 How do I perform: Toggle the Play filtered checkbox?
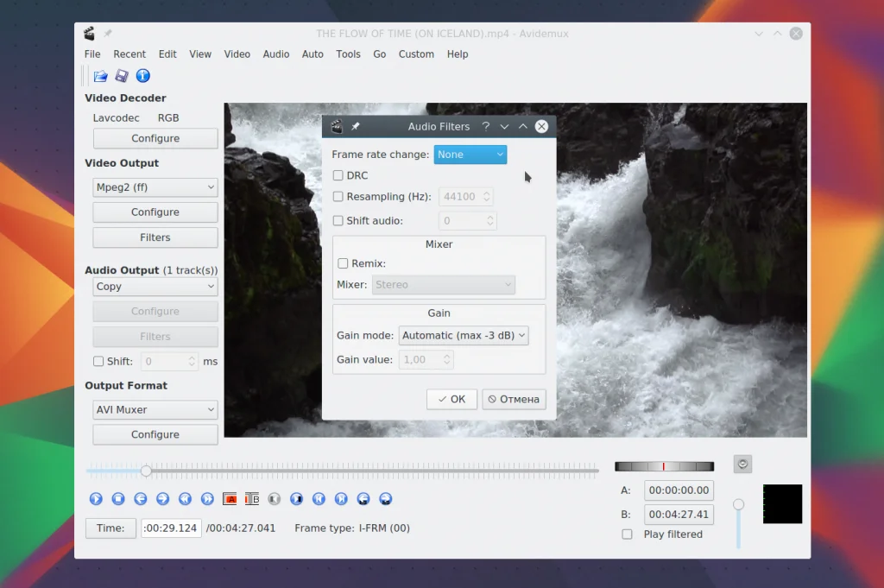point(628,534)
